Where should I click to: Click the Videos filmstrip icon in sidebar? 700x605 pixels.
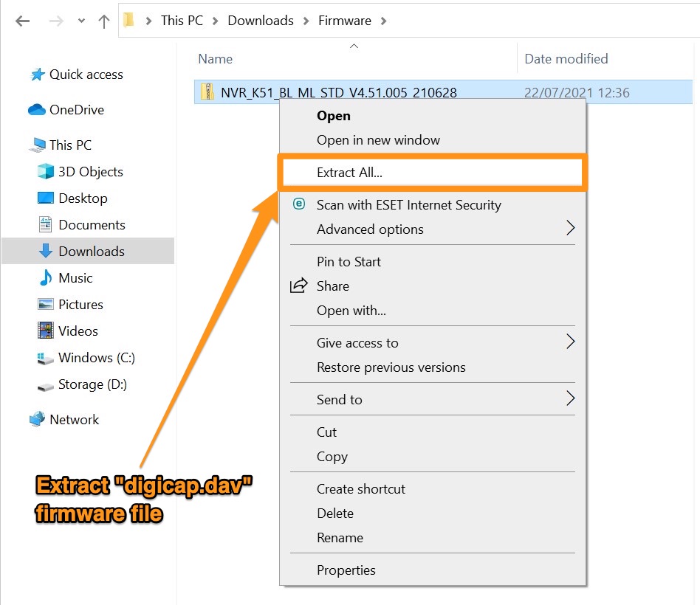click(46, 331)
